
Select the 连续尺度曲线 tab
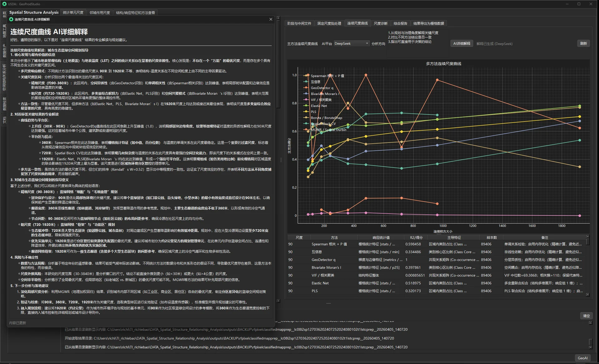tap(358, 23)
